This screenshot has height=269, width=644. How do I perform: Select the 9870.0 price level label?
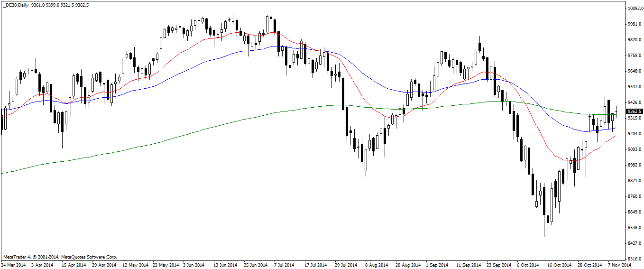tap(634, 40)
